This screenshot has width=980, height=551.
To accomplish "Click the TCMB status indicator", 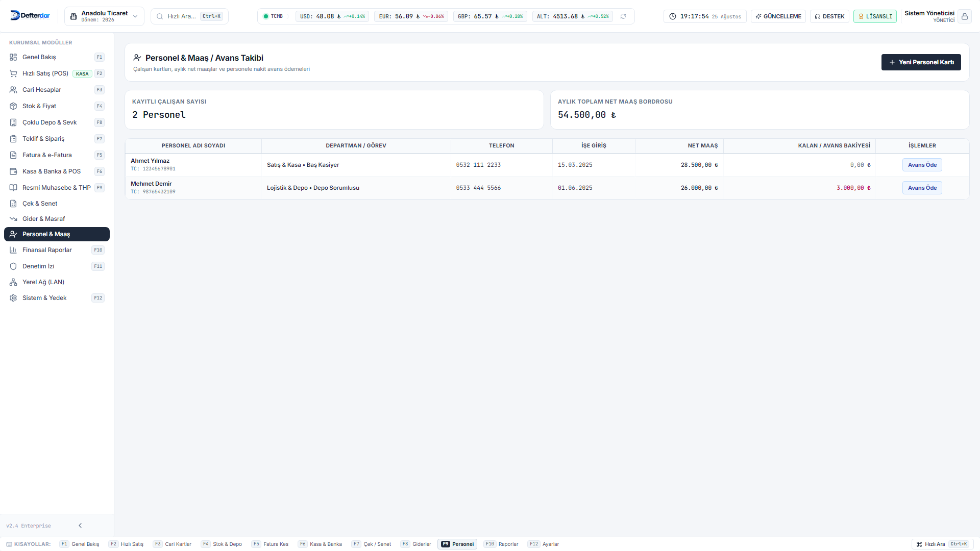I will [x=273, y=16].
